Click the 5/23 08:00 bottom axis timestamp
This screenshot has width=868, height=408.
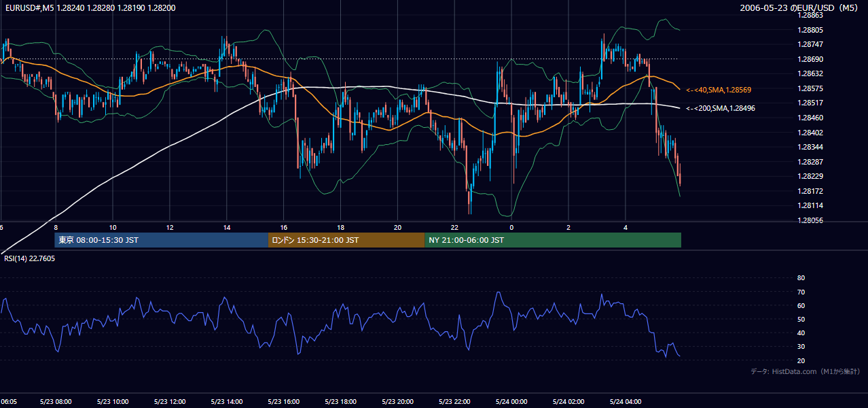tap(56, 401)
